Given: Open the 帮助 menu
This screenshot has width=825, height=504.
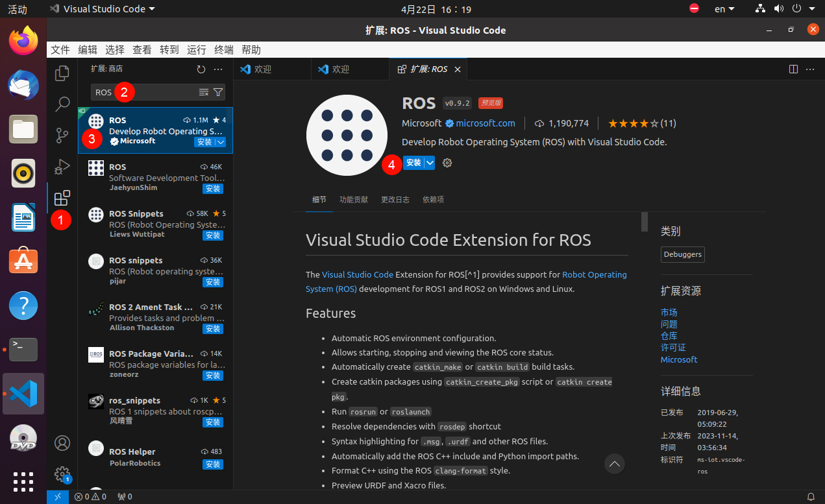Looking at the screenshot, I should pyautogui.click(x=251, y=50).
